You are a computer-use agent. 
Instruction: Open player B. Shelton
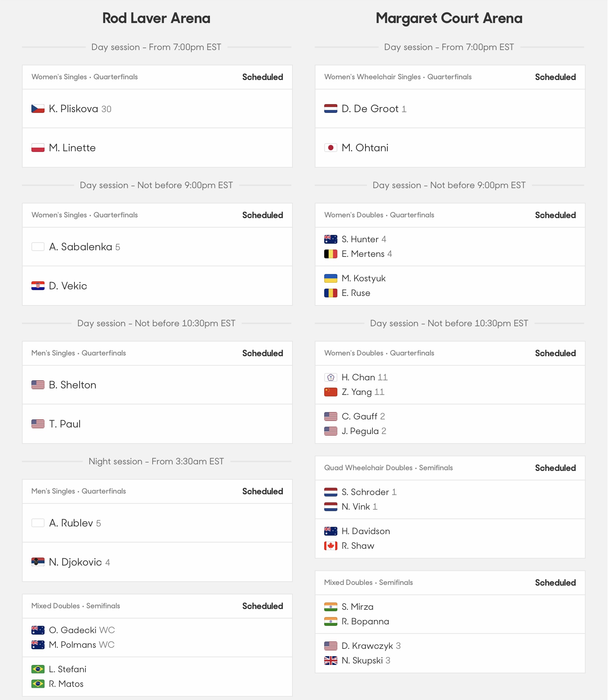coord(73,385)
